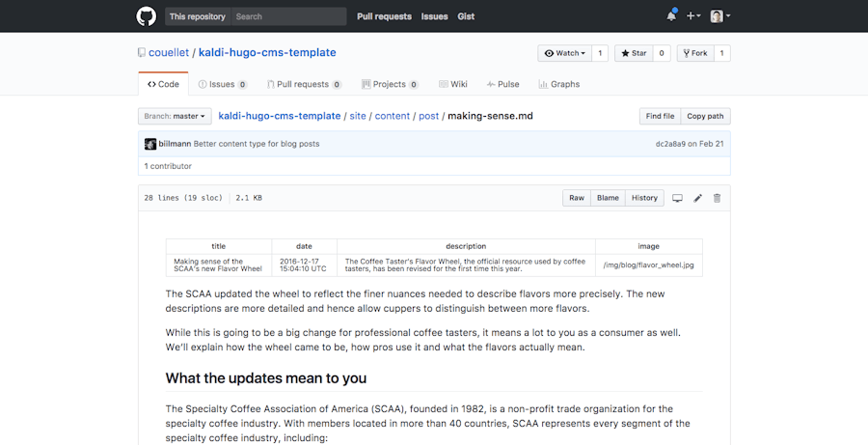The width and height of the screenshot is (868, 445).
Task: Click the pencil edit file icon
Action: (x=697, y=198)
